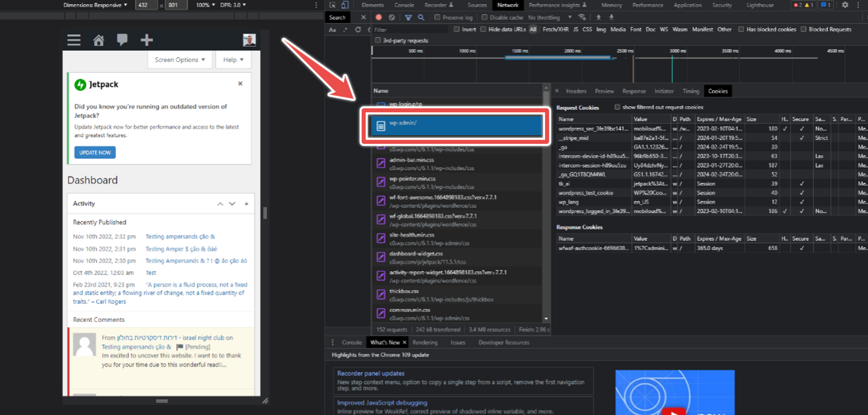Check Blocked Requests
The height and width of the screenshot is (415, 868).
click(803, 29)
